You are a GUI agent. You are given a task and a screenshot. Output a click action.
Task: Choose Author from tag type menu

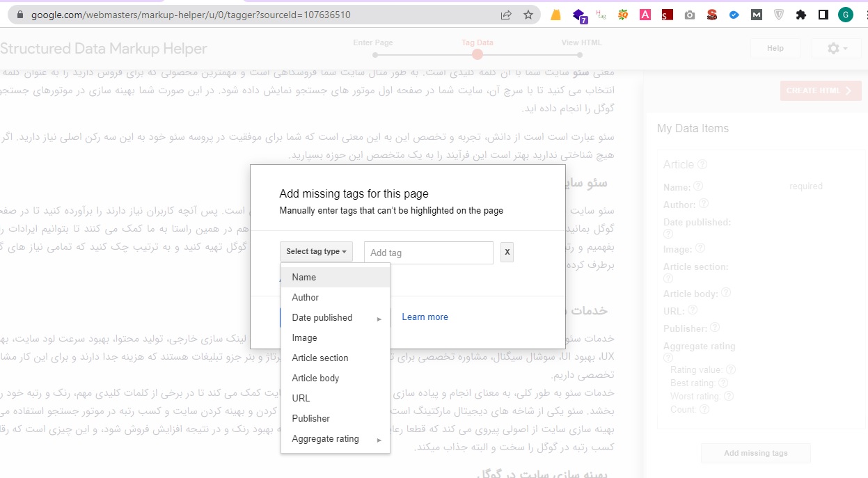coord(336,297)
